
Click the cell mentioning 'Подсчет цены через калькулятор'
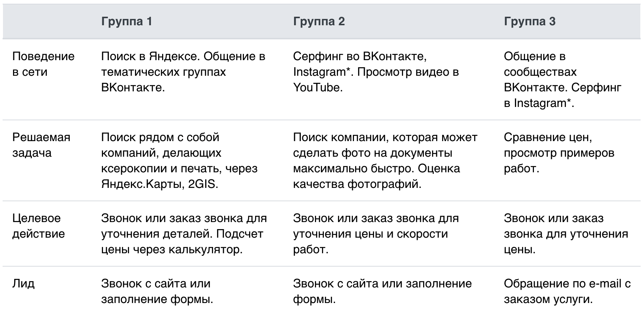[184, 234]
